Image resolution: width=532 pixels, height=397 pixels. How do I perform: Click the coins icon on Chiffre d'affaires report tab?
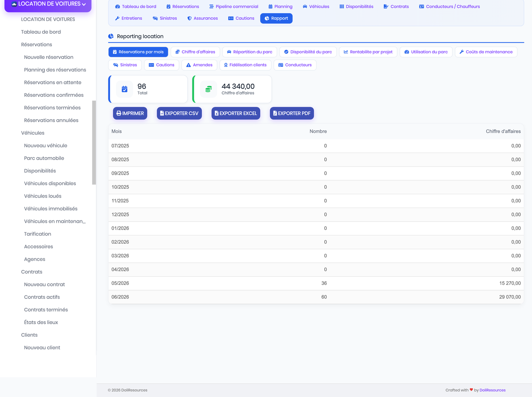(177, 52)
